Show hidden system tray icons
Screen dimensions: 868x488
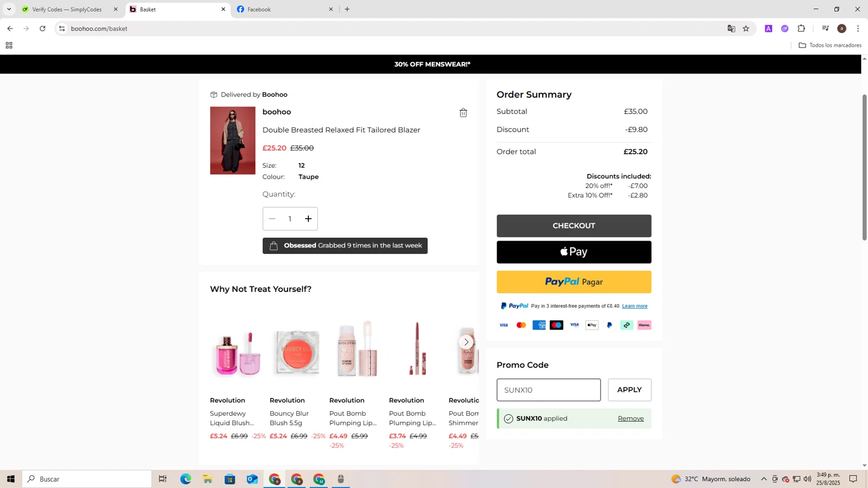[764, 479]
